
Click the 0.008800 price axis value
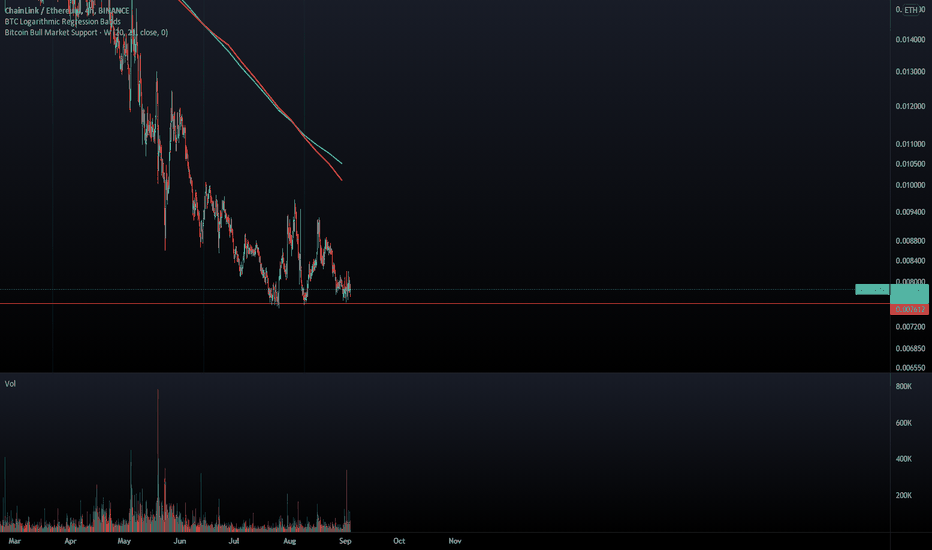pyautogui.click(x=910, y=241)
